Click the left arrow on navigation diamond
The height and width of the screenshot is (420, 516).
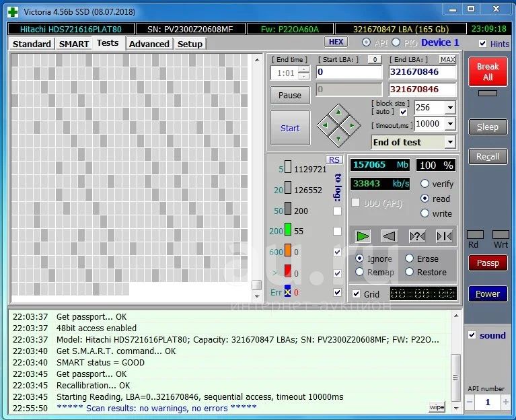coord(326,125)
